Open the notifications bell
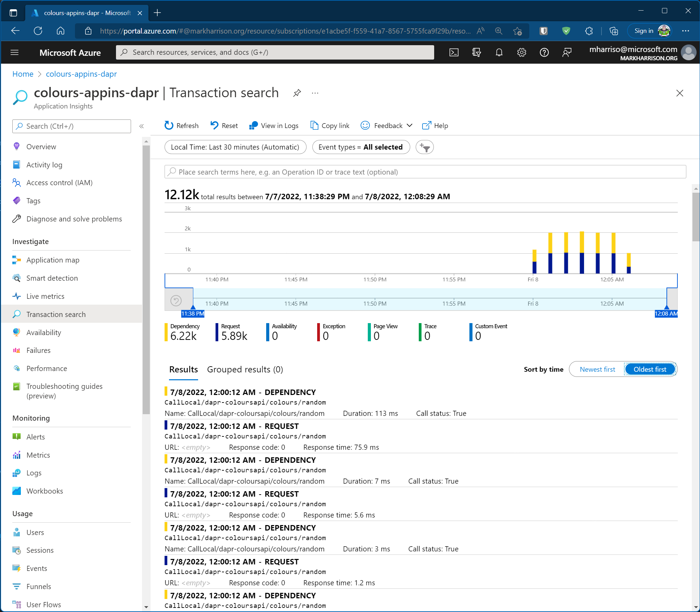 499,52
